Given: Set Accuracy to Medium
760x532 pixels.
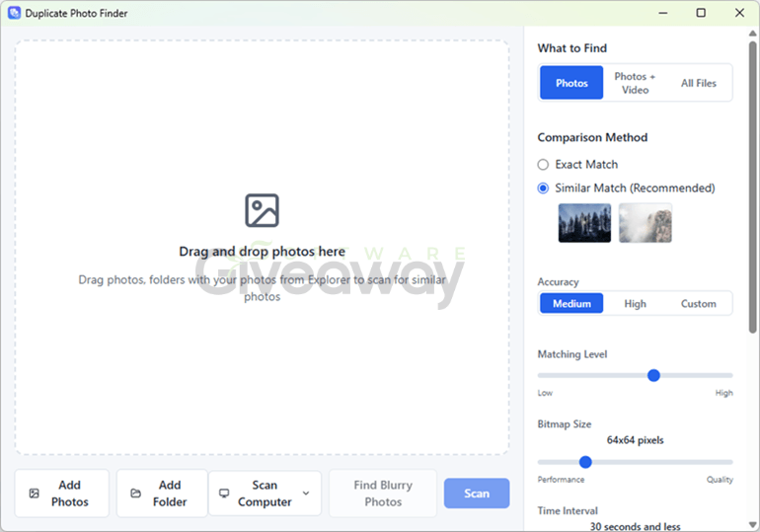Looking at the screenshot, I should 571,304.
